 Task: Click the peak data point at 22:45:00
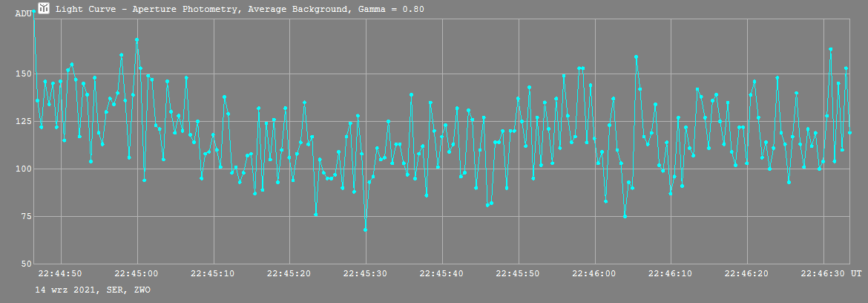click(137, 40)
